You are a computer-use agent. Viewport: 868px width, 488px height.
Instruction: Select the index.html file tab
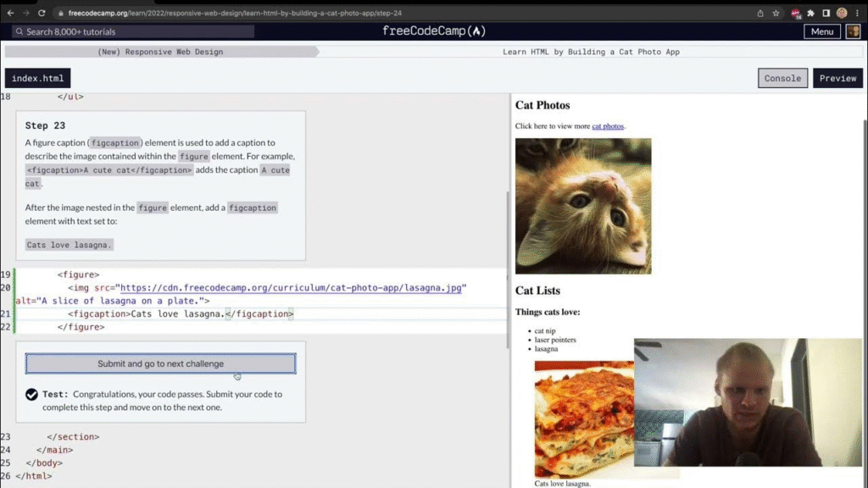(37, 78)
